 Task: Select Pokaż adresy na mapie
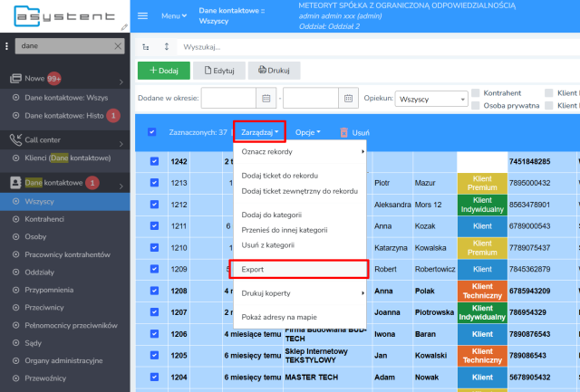[279, 317]
